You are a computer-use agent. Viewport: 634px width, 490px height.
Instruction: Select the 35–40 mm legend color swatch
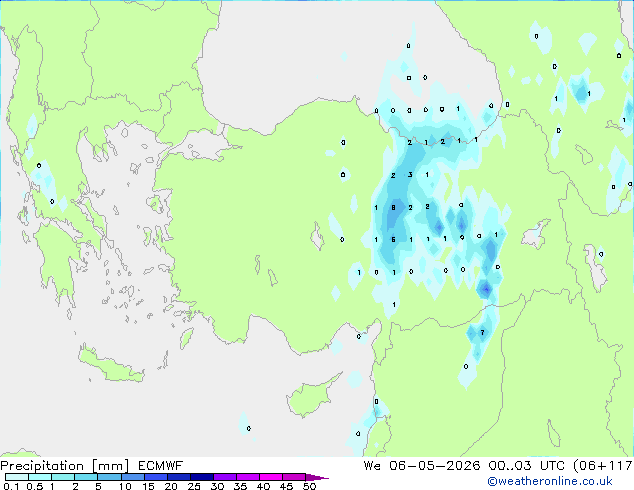[x=247, y=477]
